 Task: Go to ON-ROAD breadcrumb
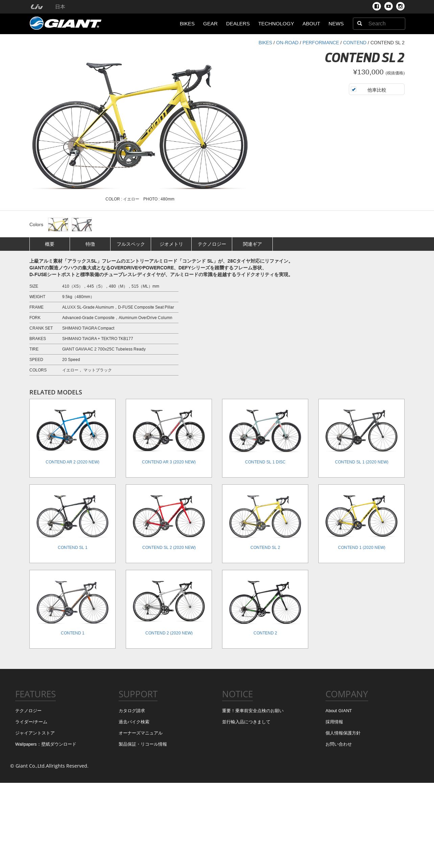pyautogui.click(x=287, y=43)
